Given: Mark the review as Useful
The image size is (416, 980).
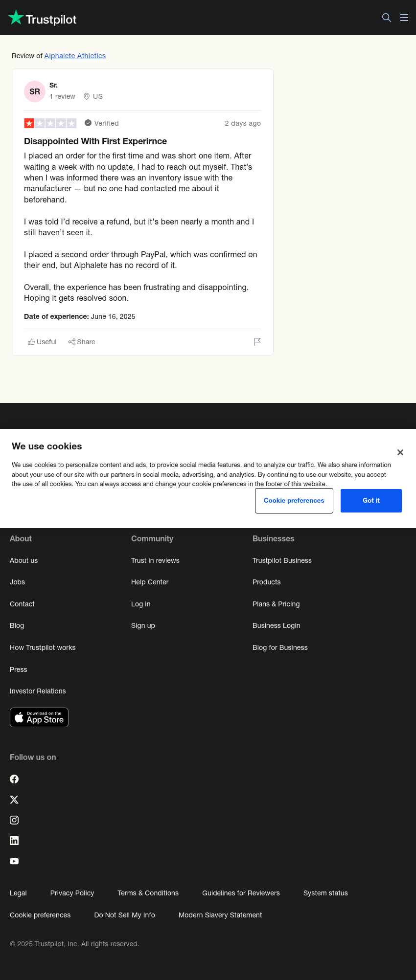Looking at the screenshot, I should 42,342.
